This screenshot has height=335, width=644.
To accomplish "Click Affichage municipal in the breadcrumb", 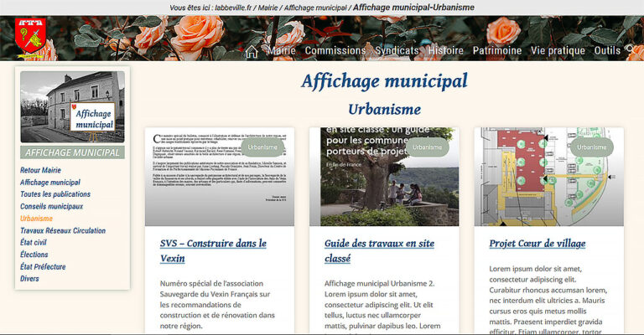I will (315, 8).
